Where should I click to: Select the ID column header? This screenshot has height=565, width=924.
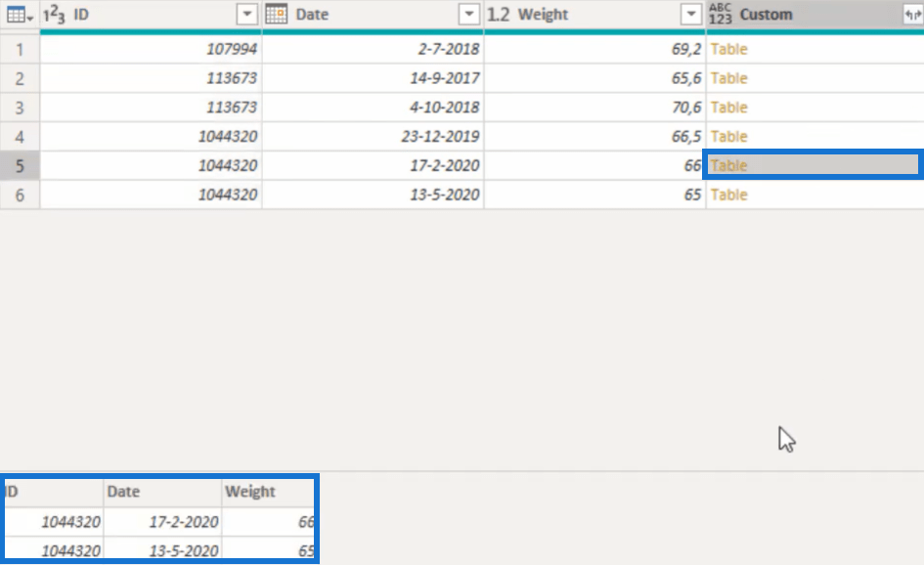click(151, 14)
